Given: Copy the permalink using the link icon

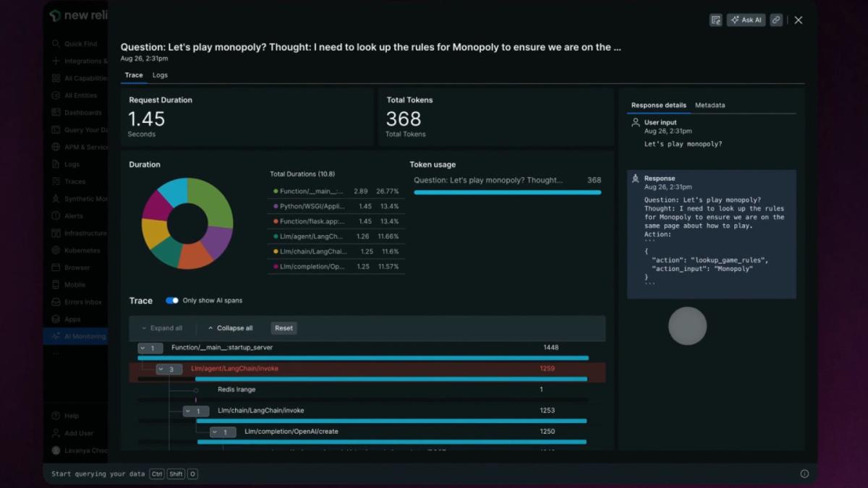Looking at the screenshot, I should [776, 20].
